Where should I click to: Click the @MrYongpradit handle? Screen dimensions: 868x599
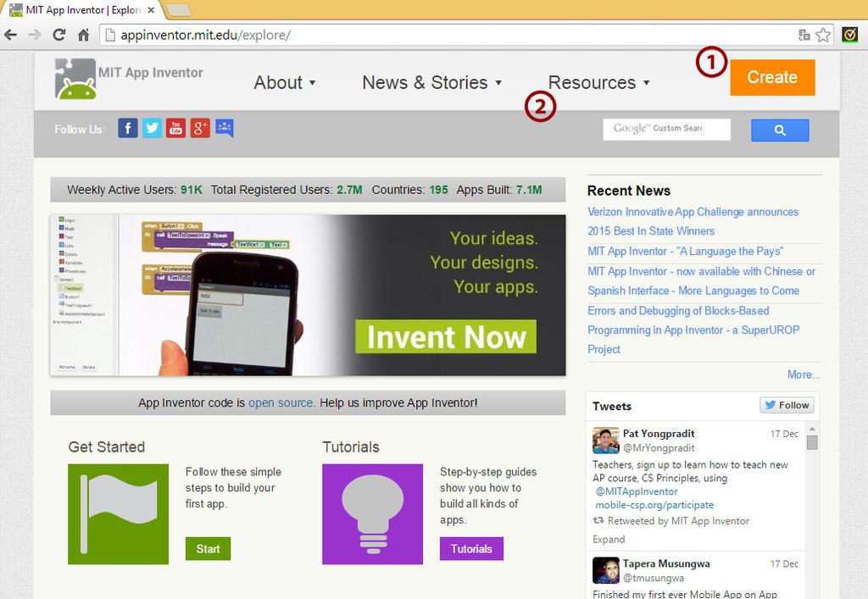pyautogui.click(x=659, y=448)
